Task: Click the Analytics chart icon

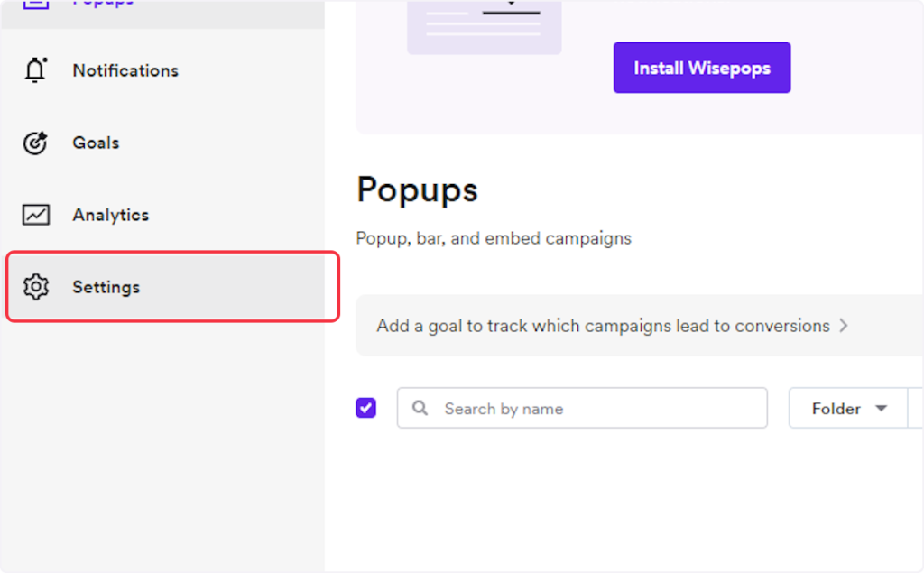Action: coord(35,215)
